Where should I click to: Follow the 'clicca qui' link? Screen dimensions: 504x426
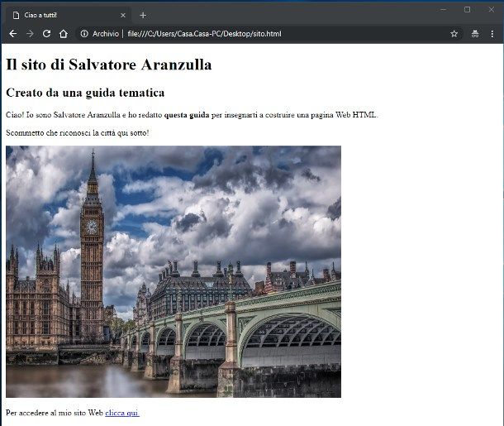122,413
